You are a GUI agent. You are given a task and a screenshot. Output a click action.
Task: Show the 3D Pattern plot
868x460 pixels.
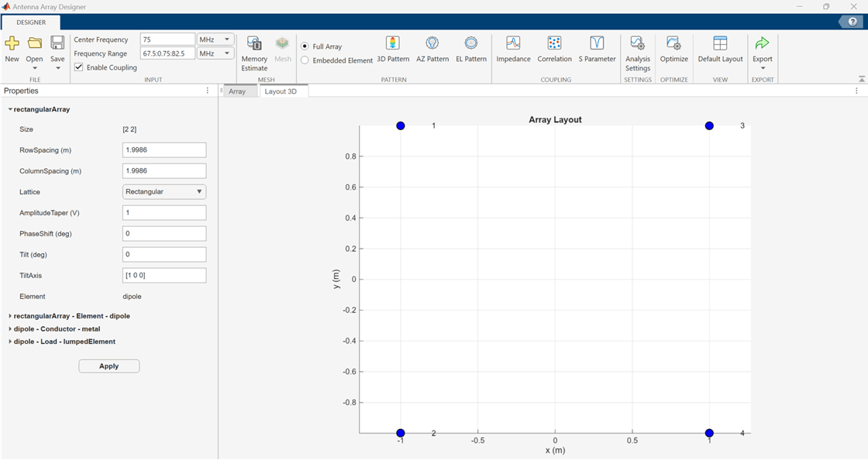click(392, 43)
